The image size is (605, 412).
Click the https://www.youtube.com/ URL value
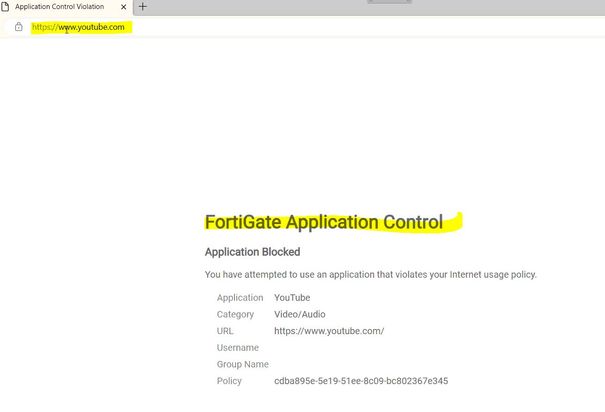coord(329,331)
